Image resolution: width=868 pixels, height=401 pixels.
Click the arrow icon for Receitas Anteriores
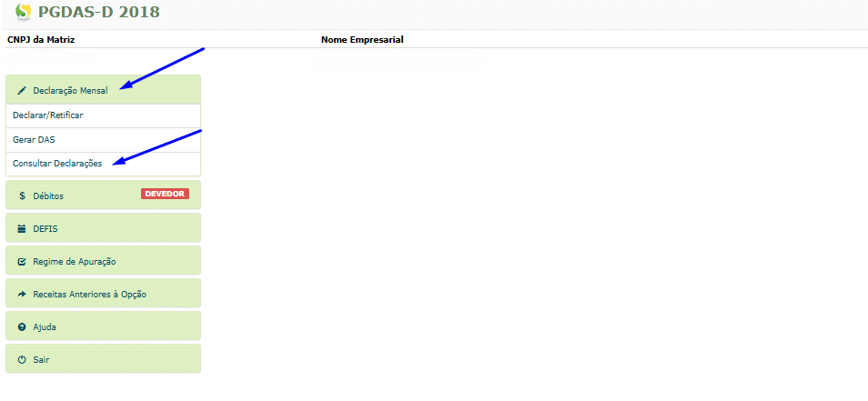22,295
